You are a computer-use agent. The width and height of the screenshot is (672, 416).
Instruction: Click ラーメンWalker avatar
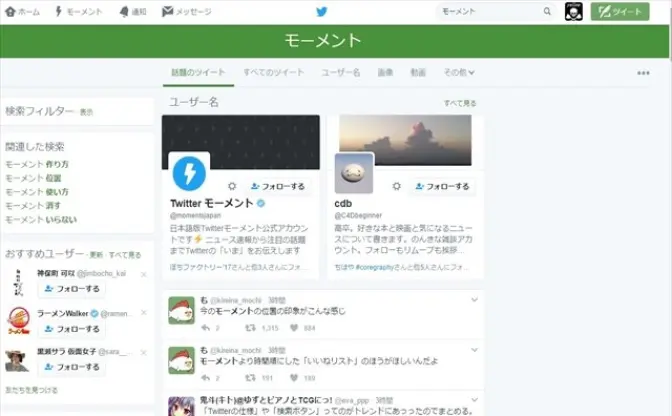click(18, 321)
